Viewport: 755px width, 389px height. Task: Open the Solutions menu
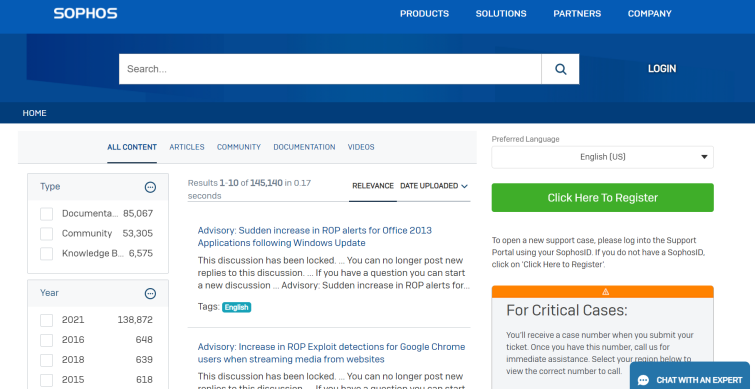point(501,13)
